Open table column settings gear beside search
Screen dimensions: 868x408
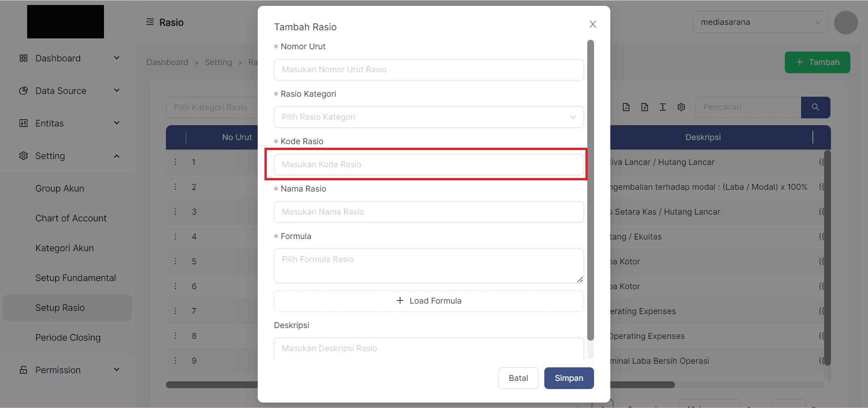(681, 107)
